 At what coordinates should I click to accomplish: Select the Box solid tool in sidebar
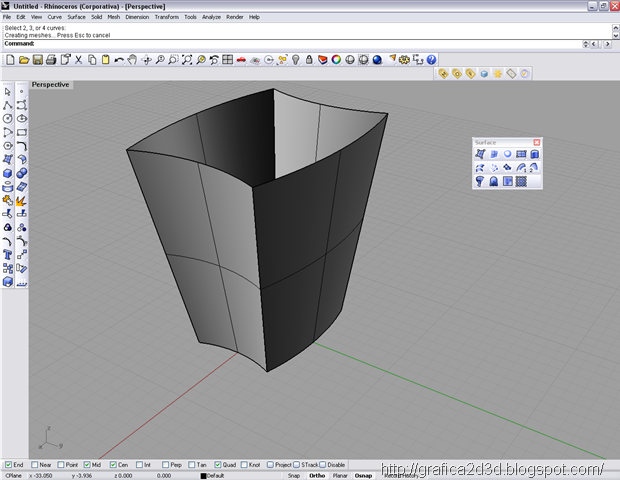pos(8,173)
